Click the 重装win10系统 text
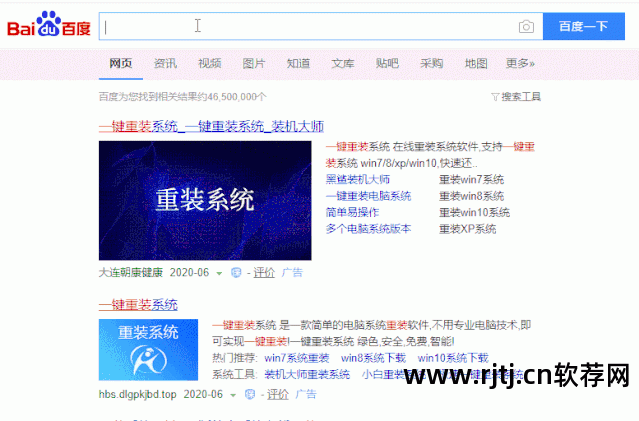 [474, 212]
